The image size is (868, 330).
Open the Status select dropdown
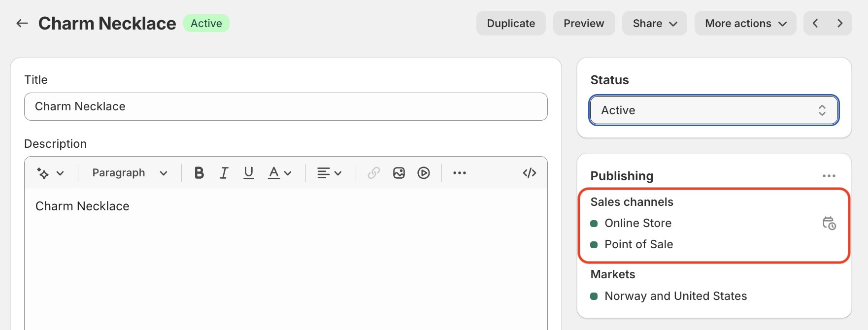point(714,110)
